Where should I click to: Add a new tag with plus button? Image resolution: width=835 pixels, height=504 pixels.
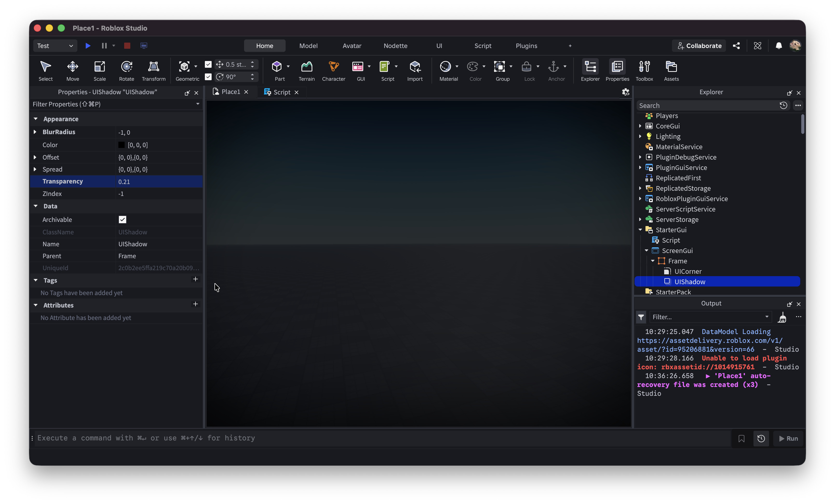[195, 280]
